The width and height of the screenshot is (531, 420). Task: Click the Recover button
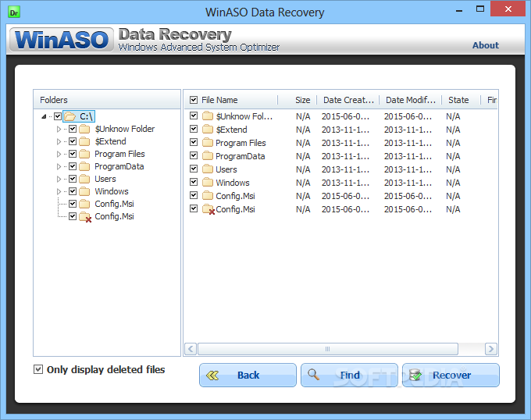tap(451, 375)
